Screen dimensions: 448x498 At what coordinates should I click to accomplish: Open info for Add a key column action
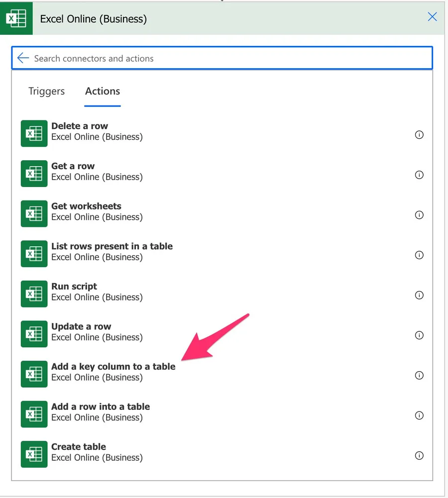tap(419, 376)
